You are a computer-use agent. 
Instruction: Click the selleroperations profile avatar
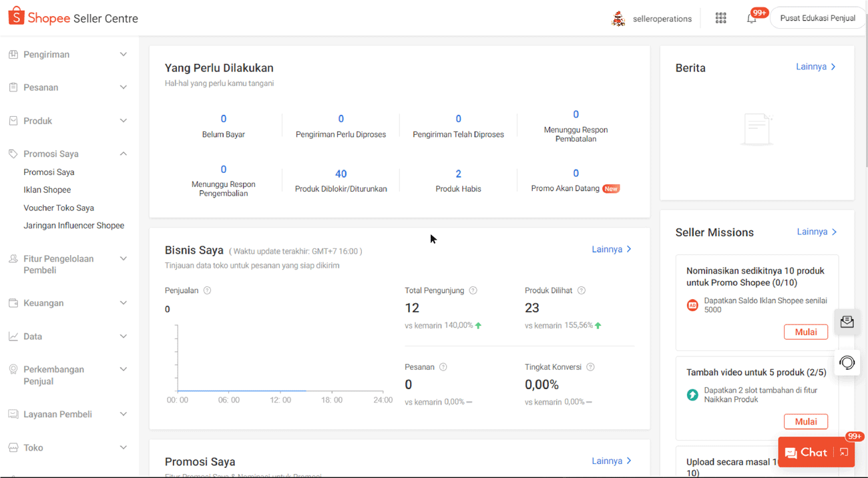coord(619,19)
